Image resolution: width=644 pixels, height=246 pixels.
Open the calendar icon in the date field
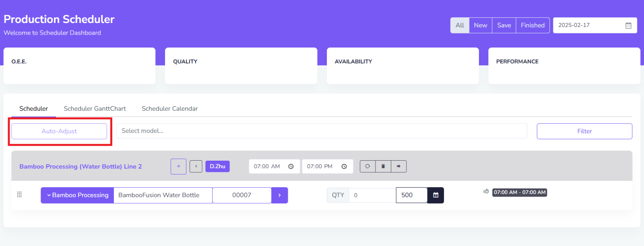click(x=628, y=25)
